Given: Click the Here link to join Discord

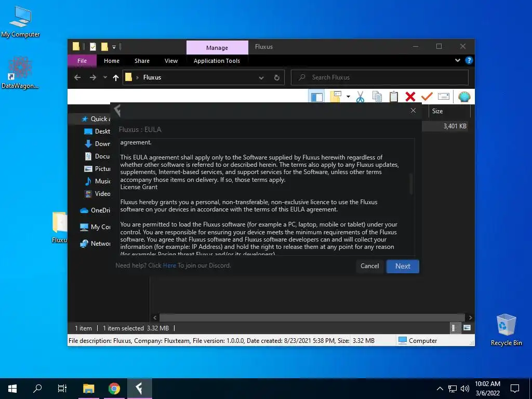Looking at the screenshot, I should pos(169,265).
